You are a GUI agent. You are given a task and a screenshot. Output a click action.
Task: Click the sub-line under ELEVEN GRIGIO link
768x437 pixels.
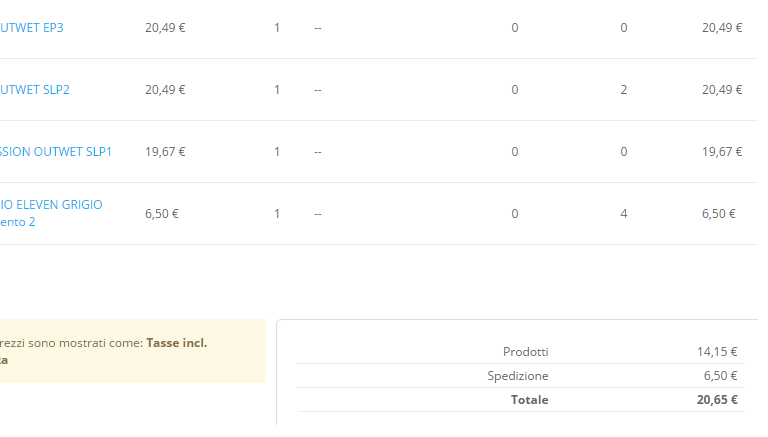click(x=18, y=222)
